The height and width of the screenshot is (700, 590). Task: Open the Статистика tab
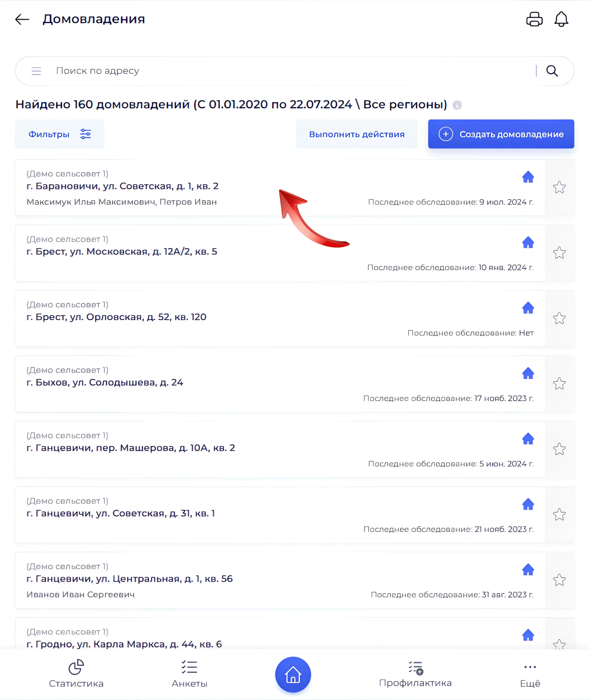click(76, 673)
